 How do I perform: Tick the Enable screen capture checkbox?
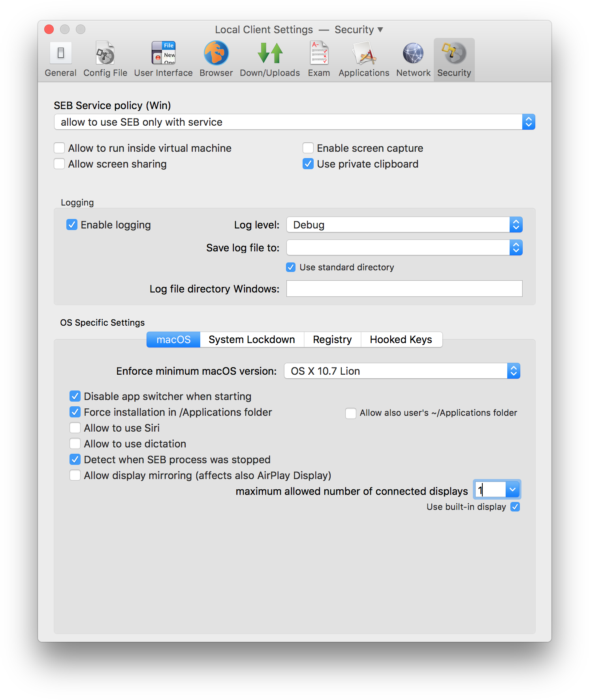pyautogui.click(x=308, y=148)
